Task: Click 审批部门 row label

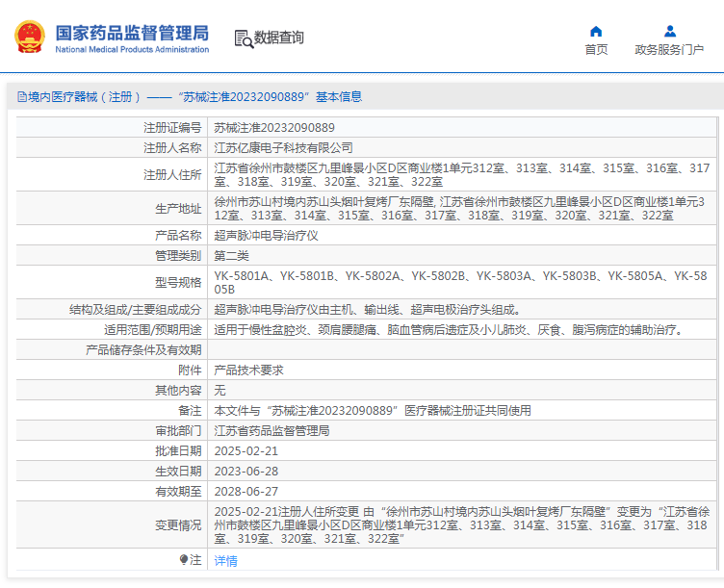Action: [178, 431]
